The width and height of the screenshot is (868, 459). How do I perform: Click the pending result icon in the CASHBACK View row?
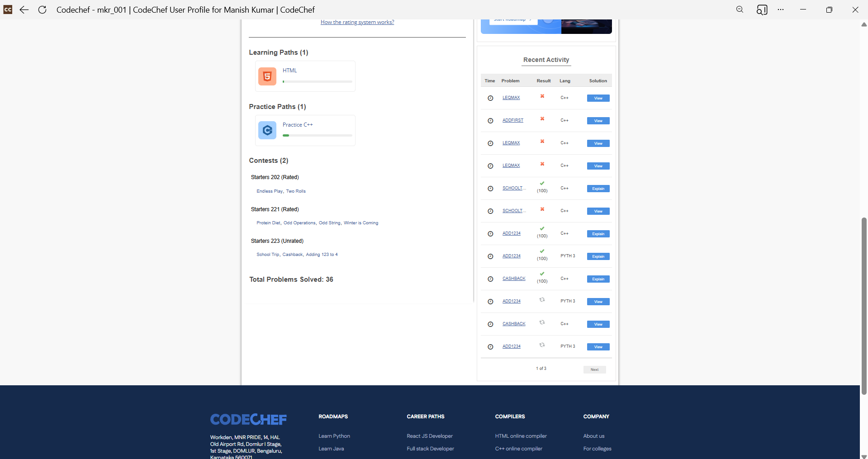(x=542, y=322)
